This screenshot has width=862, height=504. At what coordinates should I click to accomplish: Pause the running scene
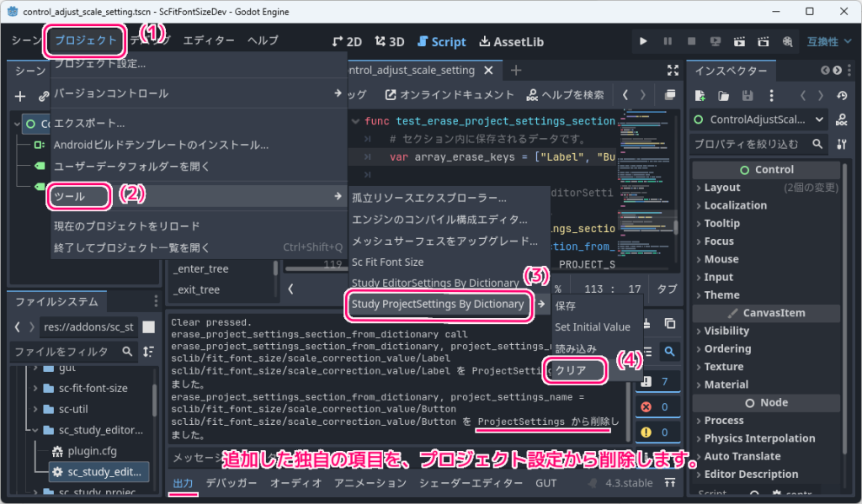[668, 40]
